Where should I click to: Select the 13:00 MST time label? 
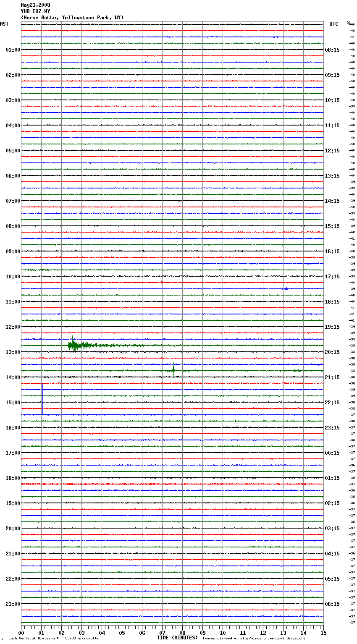coord(13,352)
